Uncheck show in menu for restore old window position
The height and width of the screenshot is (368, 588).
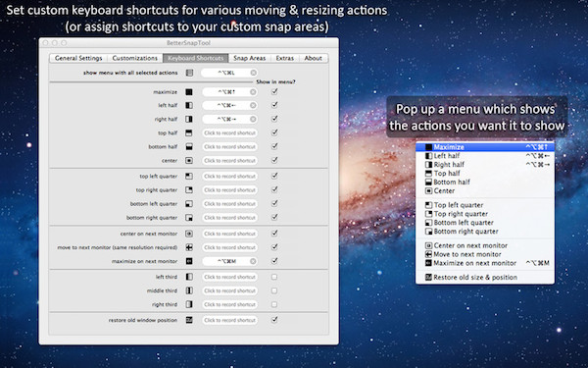click(x=274, y=320)
